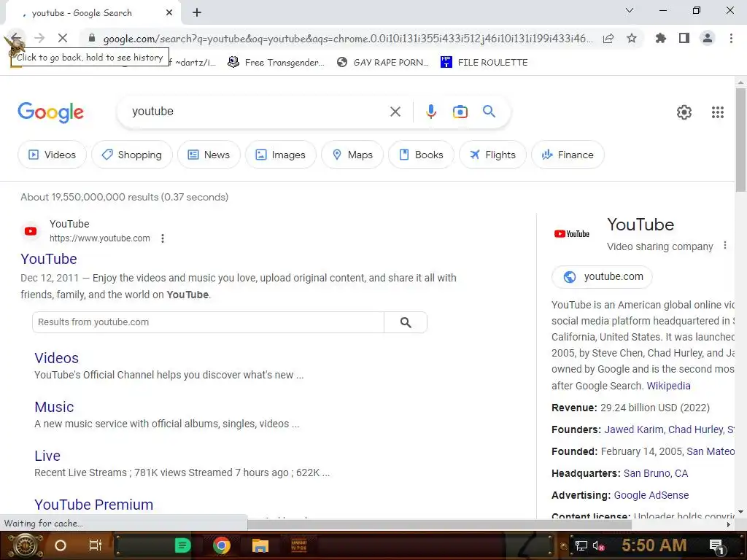Stop loading the page
This screenshot has width=747, height=560.
point(63,38)
